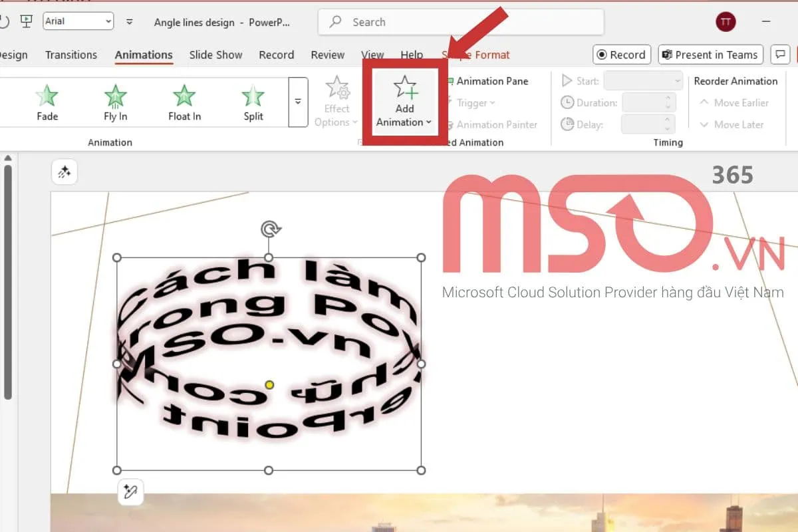Switch to the Transitions tab
Screen dimensions: 798x532
[x=71, y=55]
